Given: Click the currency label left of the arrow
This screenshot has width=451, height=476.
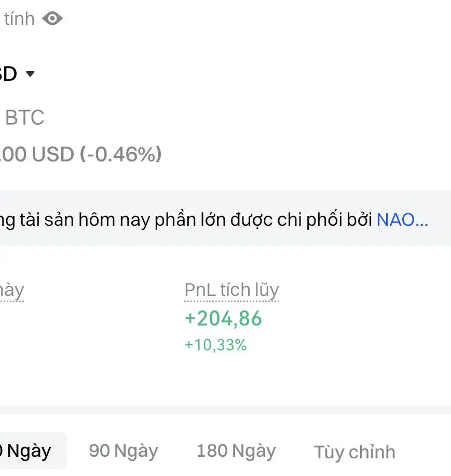Looking at the screenshot, I should click(x=8, y=74).
